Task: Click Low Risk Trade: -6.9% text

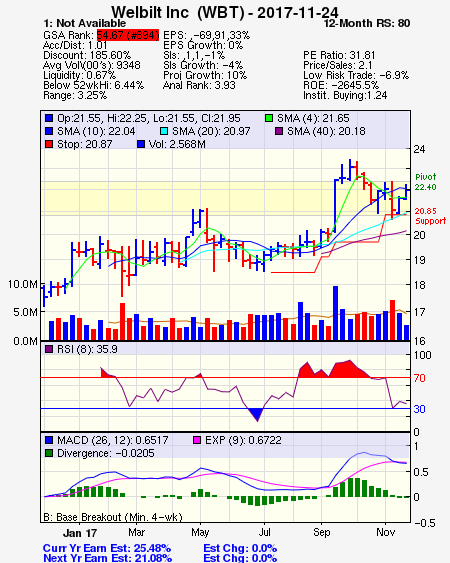Action: coord(356,75)
